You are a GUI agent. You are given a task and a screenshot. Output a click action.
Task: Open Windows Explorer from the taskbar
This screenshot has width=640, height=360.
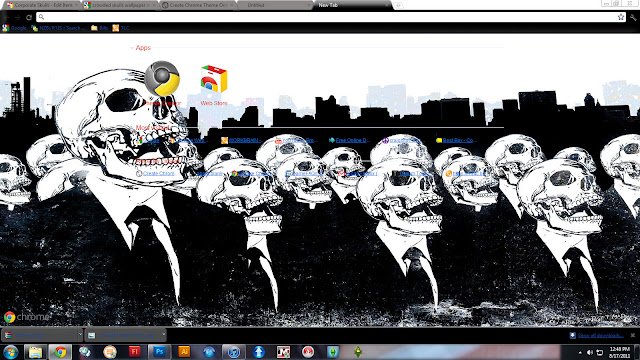(x=35, y=352)
